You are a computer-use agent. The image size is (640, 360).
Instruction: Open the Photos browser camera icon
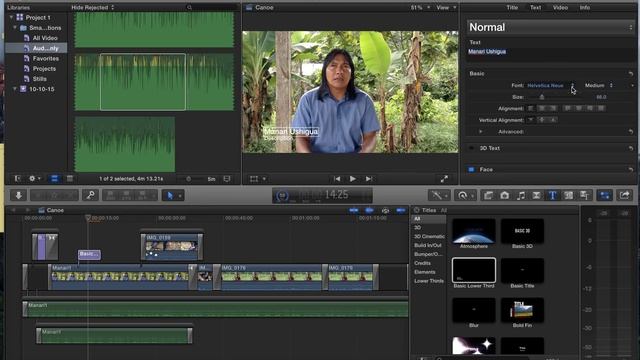point(504,196)
